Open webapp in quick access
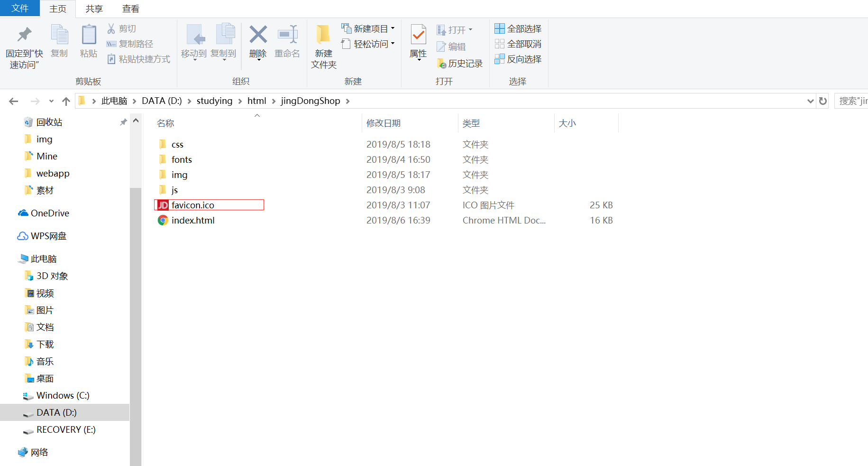This screenshot has width=868, height=466. tap(47, 173)
